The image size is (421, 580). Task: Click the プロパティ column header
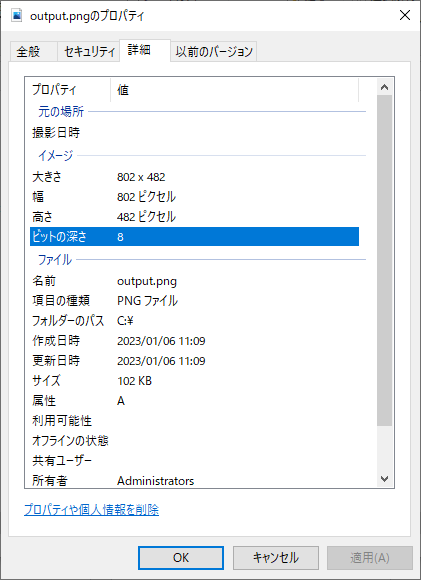pos(70,90)
